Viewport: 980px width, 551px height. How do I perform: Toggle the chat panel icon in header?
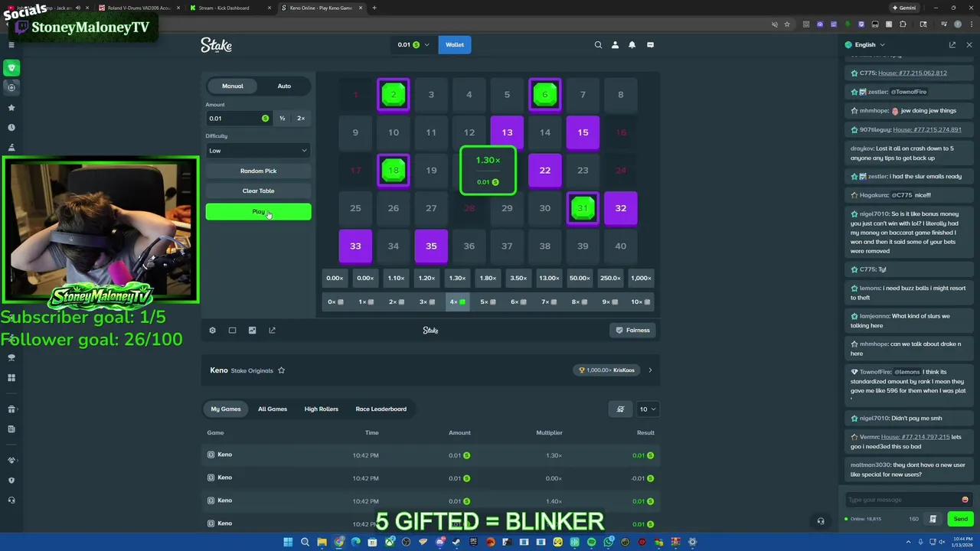click(x=650, y=45)
